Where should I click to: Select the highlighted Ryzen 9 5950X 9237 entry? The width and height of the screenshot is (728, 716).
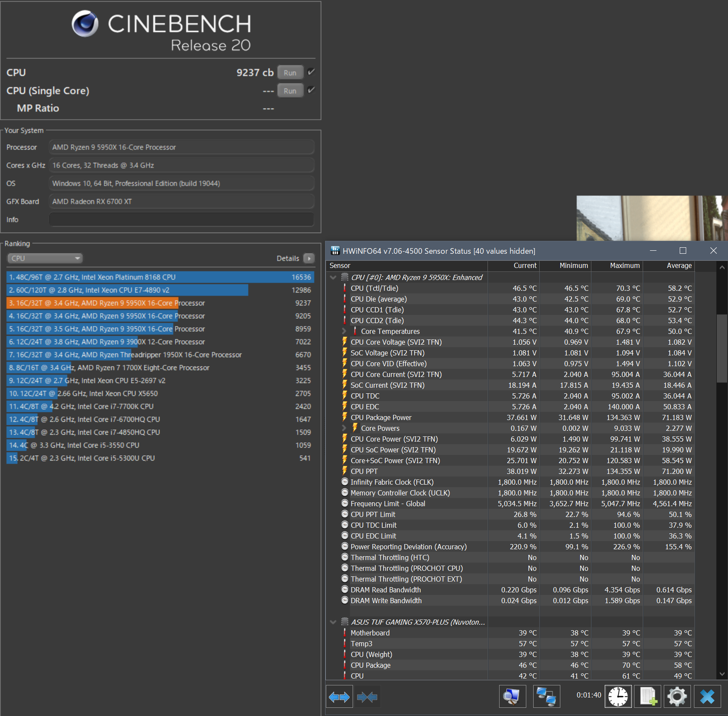point(160,303)
